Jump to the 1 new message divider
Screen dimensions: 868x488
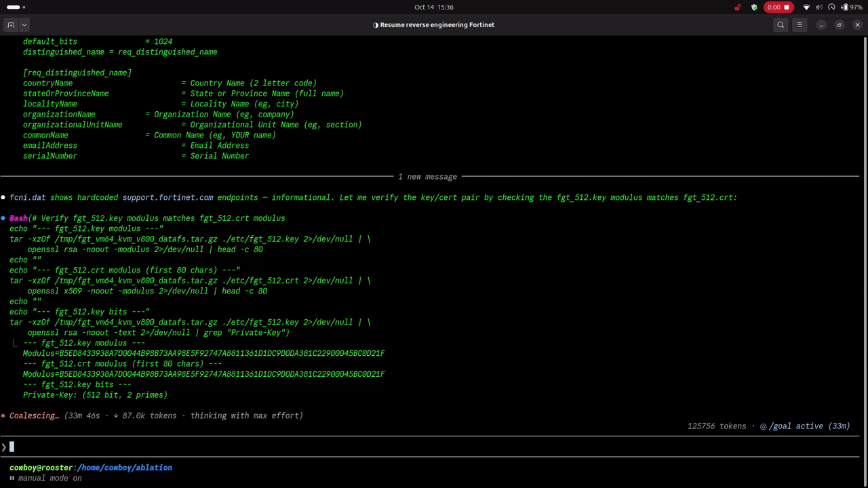(x=427, y=177)
